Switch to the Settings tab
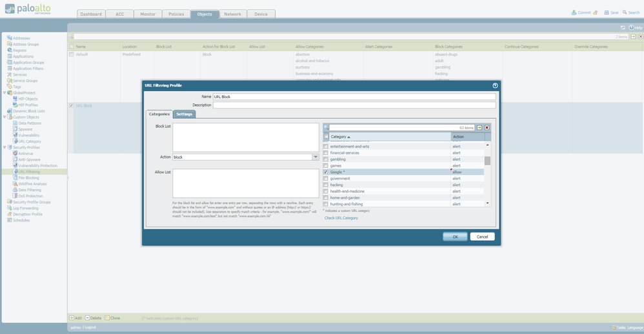This screenshot has width=644, height=334. tap(185, 114)
